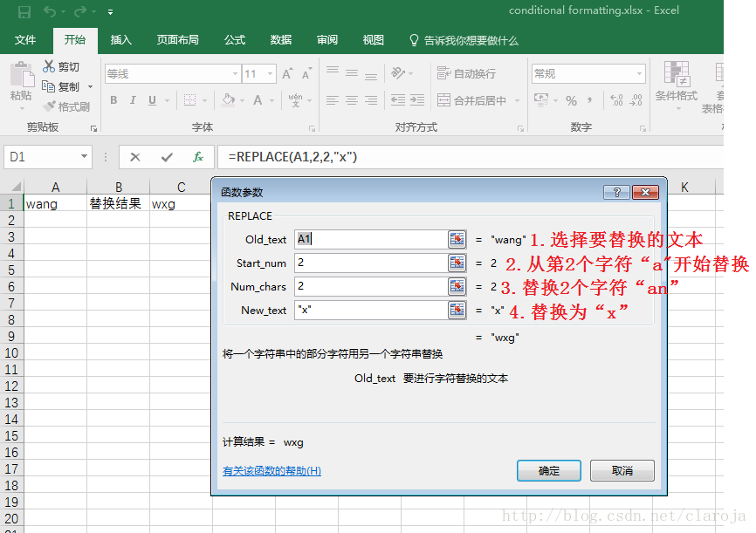
Task: Open the clipboard (剪贴板) dialog launcher
Action: tap(94, 129)
